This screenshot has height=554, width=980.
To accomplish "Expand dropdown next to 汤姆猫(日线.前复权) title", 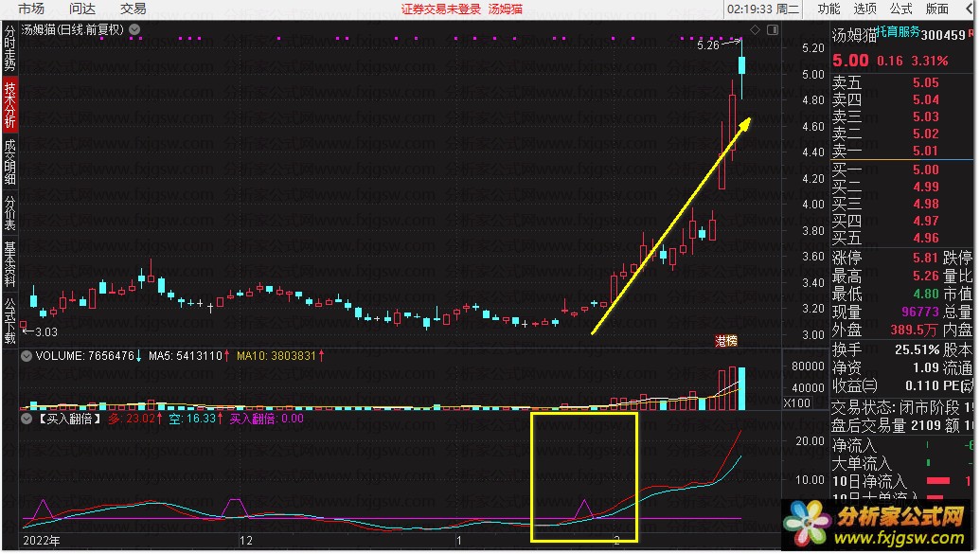I will pyautogui.click(x=134, y=28).
